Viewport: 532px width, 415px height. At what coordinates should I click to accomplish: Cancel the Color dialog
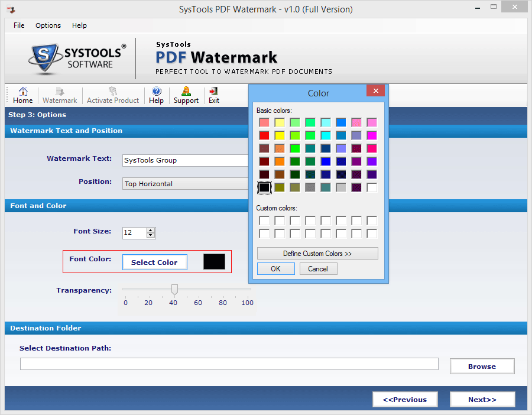318,269
